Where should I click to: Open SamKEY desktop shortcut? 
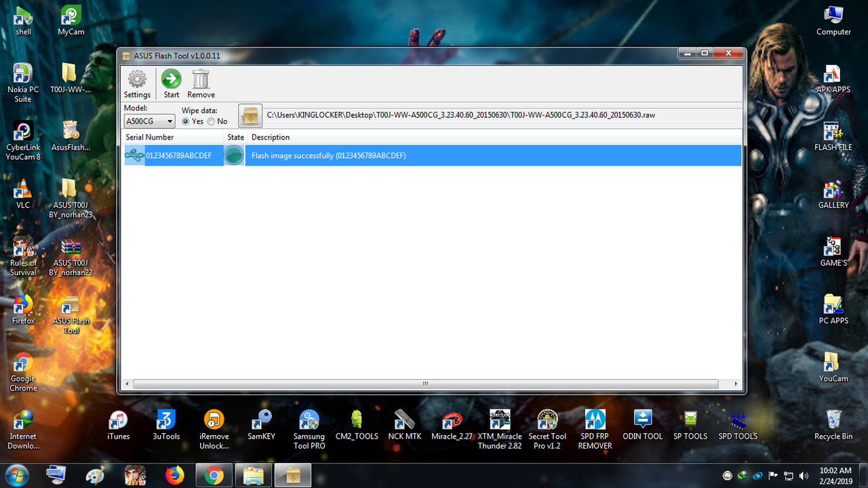[x=261, y=425]
